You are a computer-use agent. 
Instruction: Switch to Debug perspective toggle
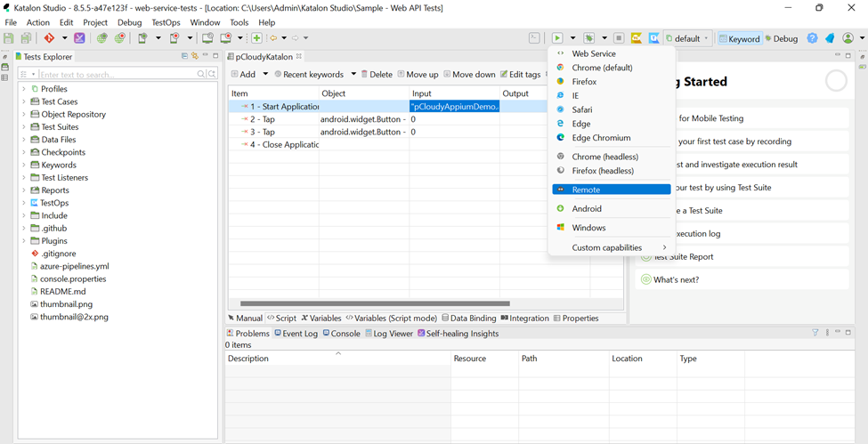782,39
